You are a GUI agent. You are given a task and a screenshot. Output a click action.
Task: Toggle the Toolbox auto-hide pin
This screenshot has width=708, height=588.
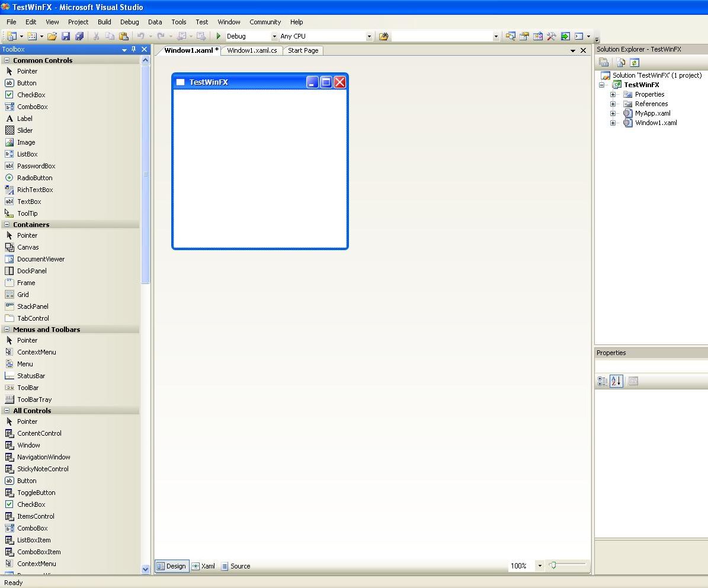click(x=134, y=49)
